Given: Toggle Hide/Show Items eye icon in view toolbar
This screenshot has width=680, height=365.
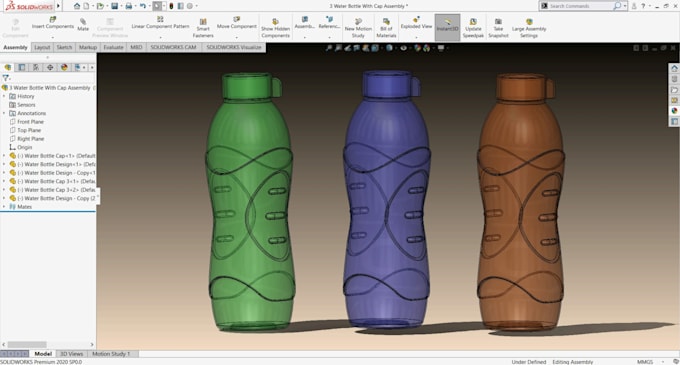Looking at the screenshot, I should [403, 48].
